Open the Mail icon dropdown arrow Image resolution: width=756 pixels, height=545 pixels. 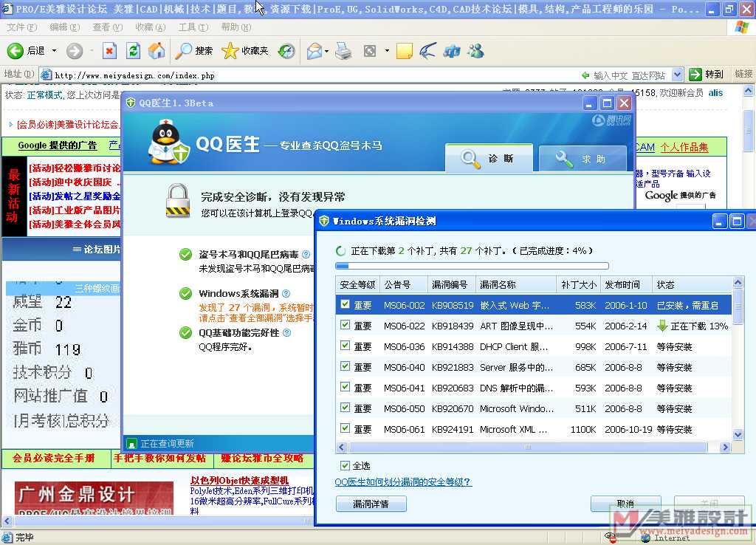tap(327, 51)
